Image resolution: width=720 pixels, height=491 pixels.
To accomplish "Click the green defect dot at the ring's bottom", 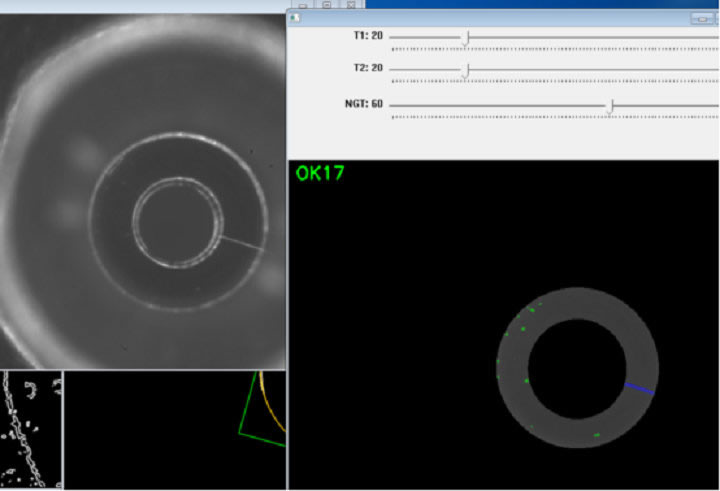I will click(597, 435).
